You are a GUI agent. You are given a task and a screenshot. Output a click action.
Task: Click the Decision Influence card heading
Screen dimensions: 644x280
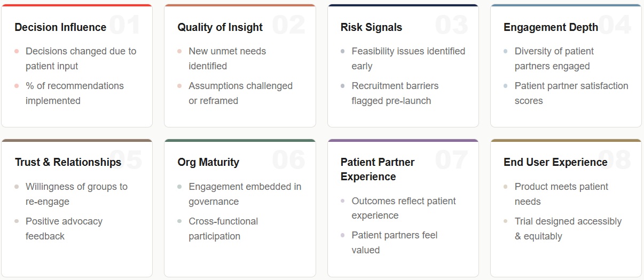(60, 27)
